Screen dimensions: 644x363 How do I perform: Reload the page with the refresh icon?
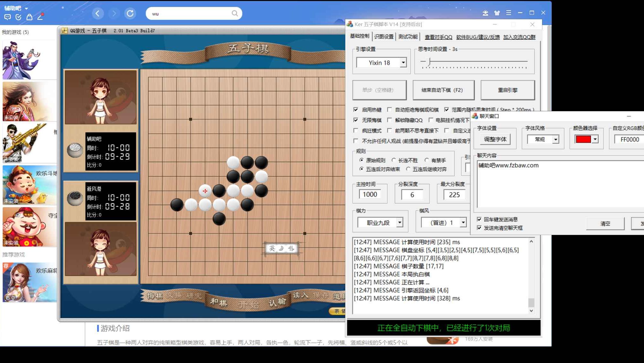pos(130,13)
